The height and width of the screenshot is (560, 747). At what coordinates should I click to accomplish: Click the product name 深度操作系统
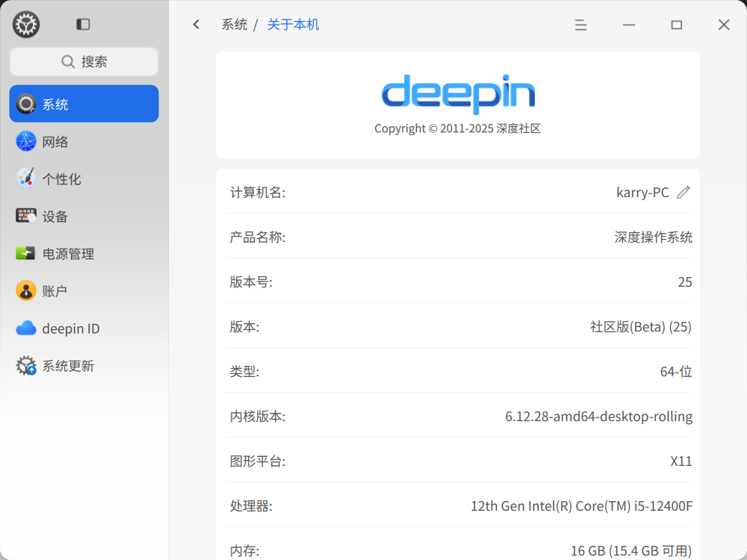click(653, 237)
